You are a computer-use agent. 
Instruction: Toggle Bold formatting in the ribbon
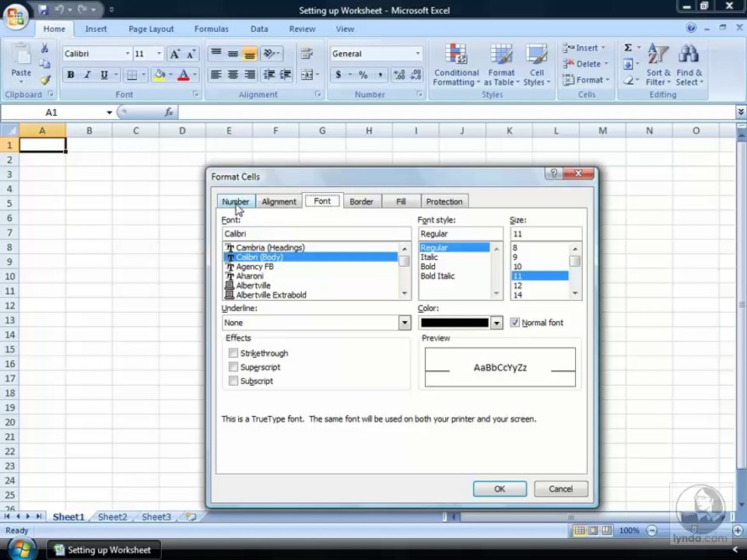pyautogui.click(x=71, y=75)
